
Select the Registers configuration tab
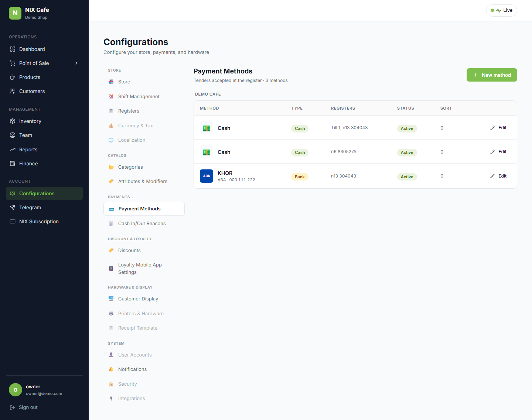[144, 111]
